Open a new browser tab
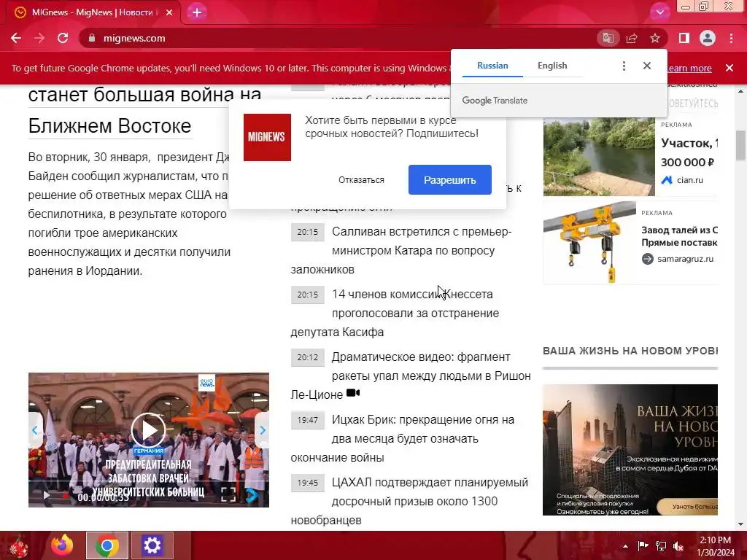This screenshot has height=560, width=747. pyautogui.click(x=197, y=12)
